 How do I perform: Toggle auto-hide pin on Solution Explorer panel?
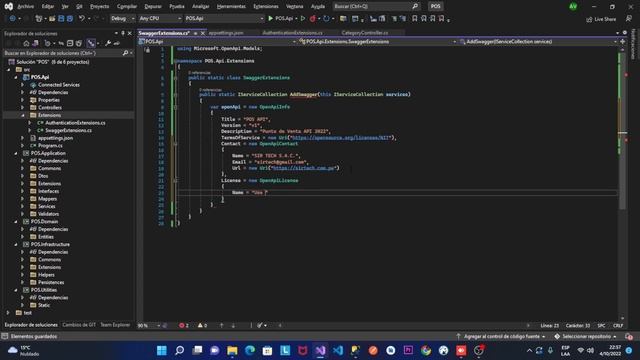point(123,33)
